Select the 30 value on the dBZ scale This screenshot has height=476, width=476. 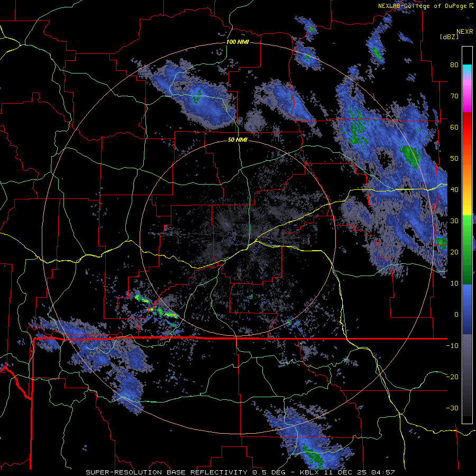pyautogui.click(x=454, y=221)
